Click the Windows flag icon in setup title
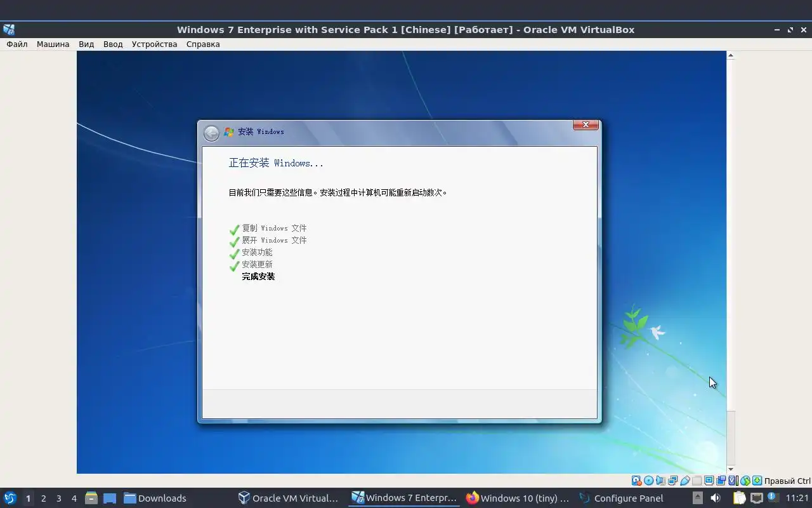Screen dimensions: 812x508 [229, 132]
